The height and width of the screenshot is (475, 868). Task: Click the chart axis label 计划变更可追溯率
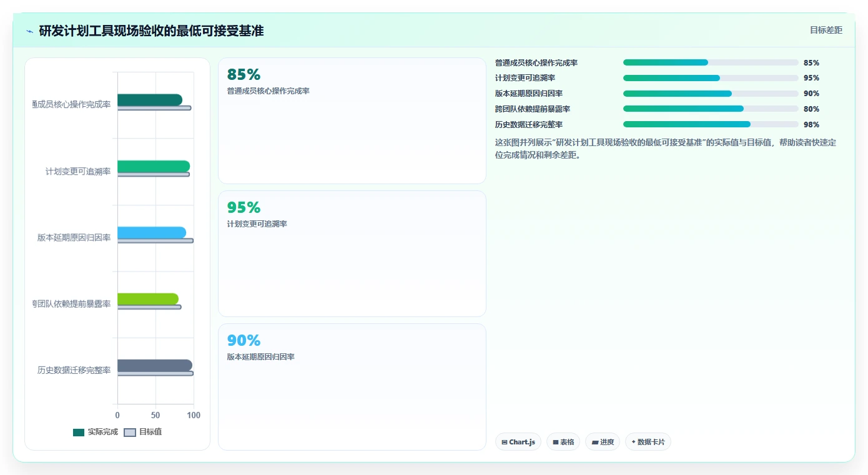(x=78, y=172)
